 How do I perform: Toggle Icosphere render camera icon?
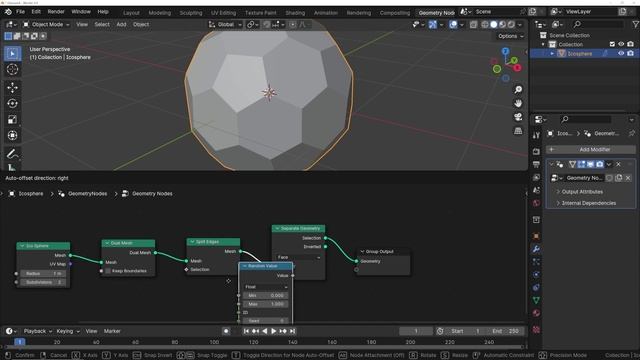click(x=630, y=53)
